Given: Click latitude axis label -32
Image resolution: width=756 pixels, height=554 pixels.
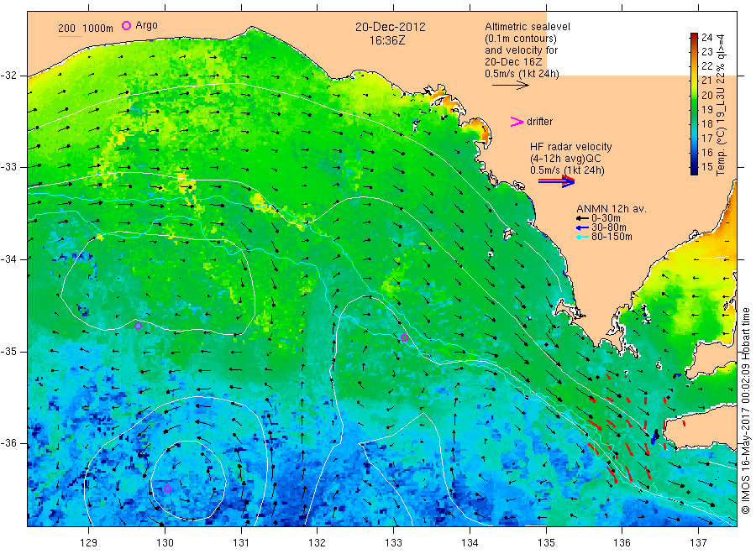Looking at the screenshot, I should point(8,76).
